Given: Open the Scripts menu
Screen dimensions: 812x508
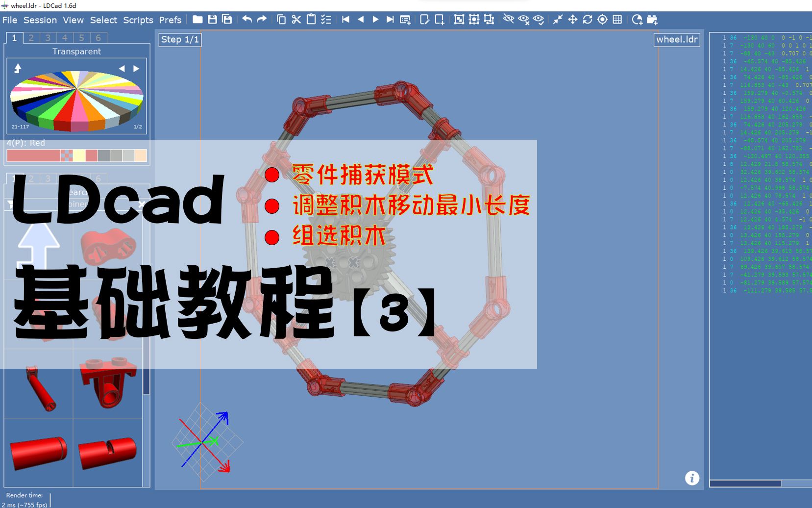Looking at the screenshot, I should click(138, 20).
